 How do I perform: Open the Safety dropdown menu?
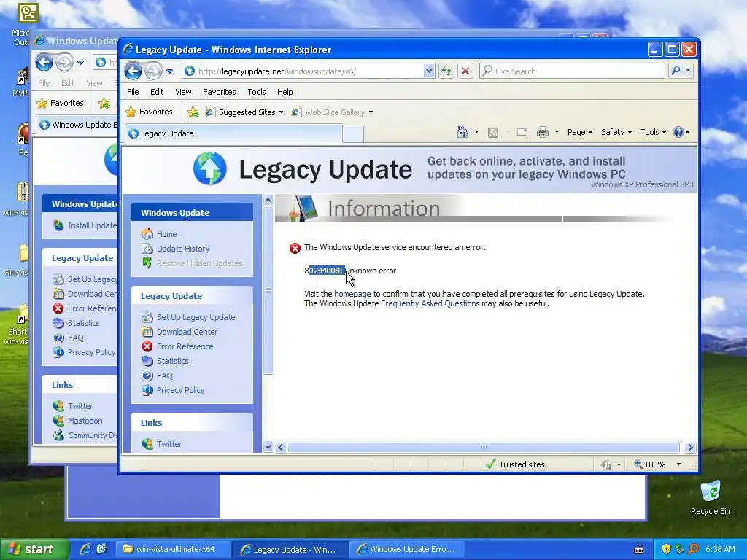click(616, 132)
